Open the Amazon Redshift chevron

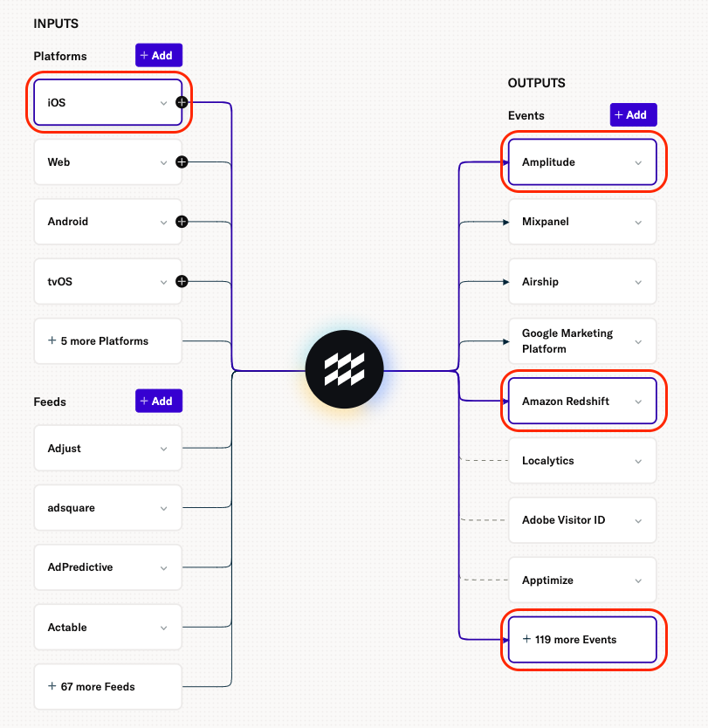638,402
